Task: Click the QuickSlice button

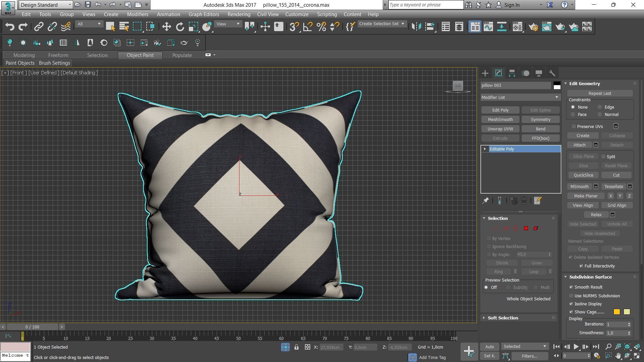Action: tap(583, 175)
